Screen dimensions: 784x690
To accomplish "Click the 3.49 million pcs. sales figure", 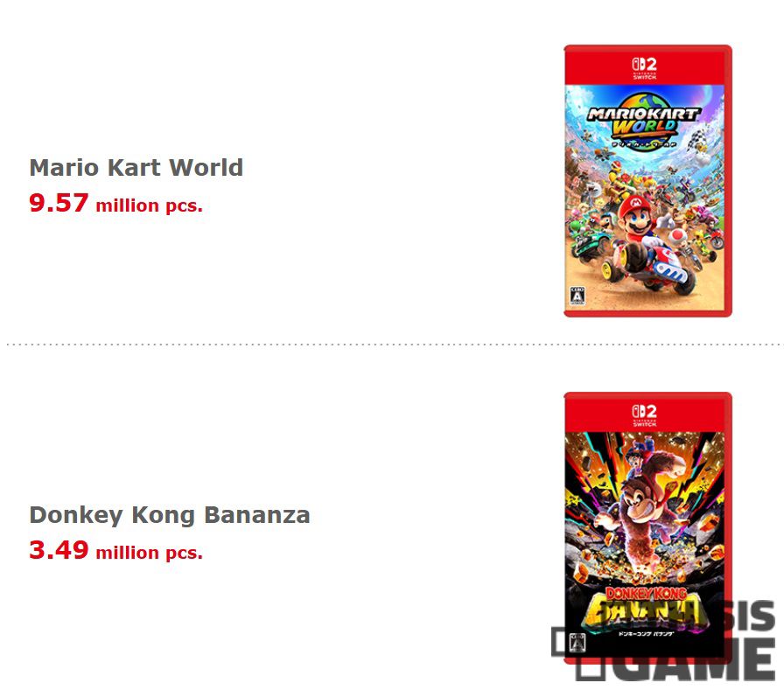I will (116, 550).
